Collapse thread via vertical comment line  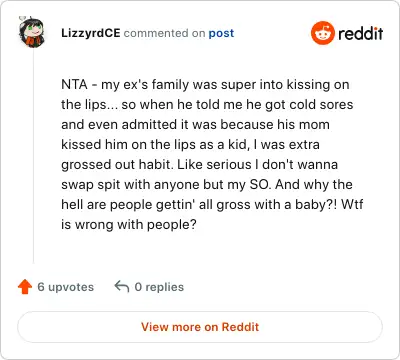point(33,156)
